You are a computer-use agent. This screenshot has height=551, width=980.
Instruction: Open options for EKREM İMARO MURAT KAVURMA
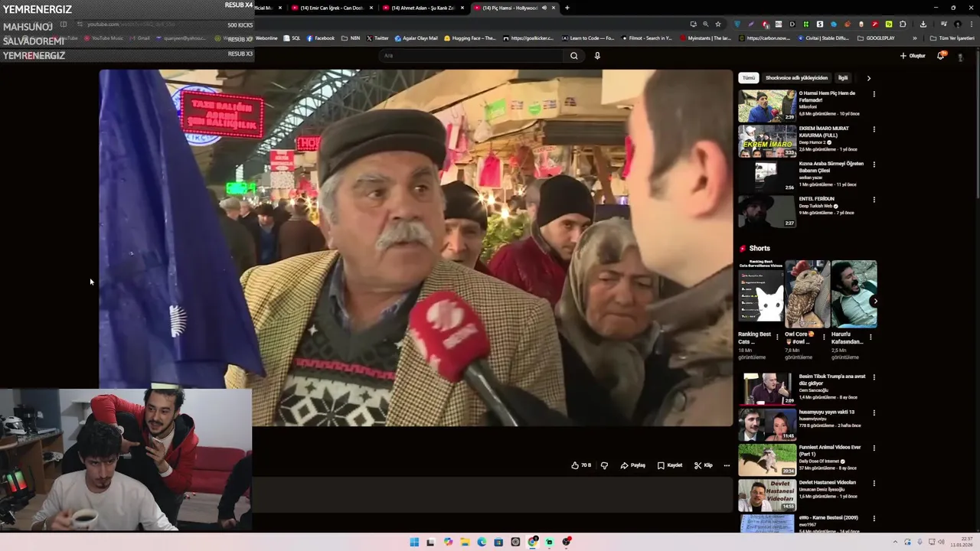874,129
